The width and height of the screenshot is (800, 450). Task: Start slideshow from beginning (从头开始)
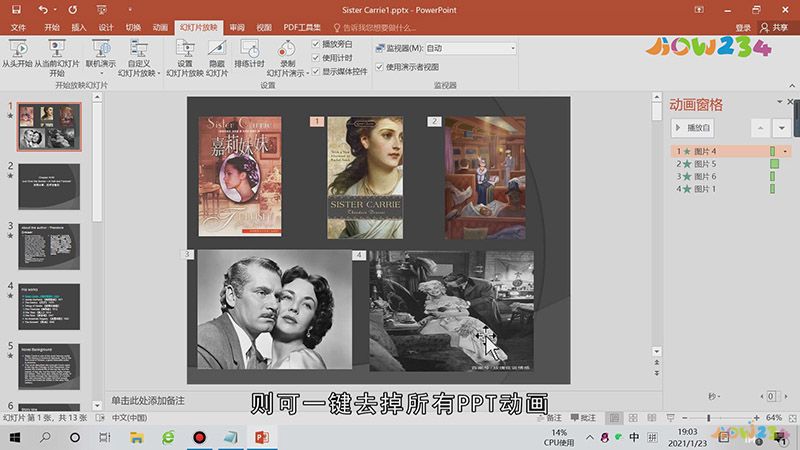click(17, 54)
